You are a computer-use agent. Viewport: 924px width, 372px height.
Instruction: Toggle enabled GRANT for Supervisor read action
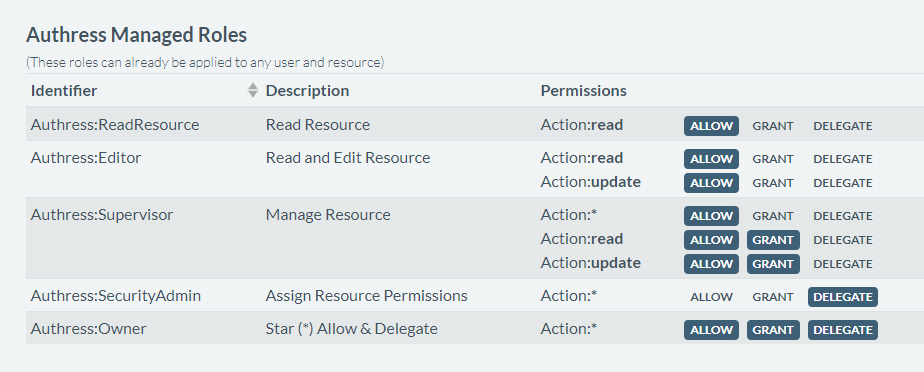coord(773,240)
